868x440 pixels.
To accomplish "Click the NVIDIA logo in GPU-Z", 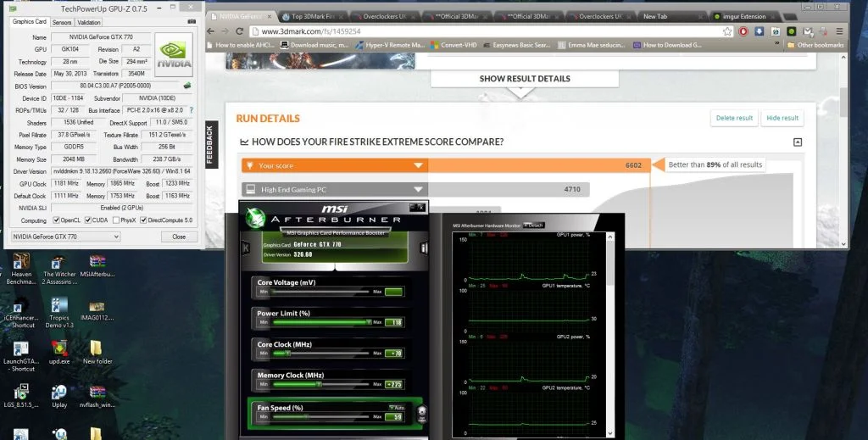I will point(174,54).
